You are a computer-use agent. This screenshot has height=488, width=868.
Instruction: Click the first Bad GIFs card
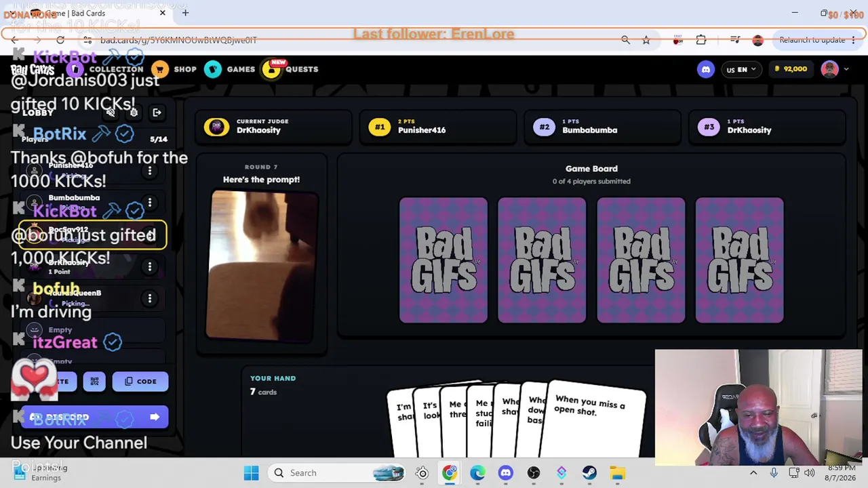[x=443, y=260]
